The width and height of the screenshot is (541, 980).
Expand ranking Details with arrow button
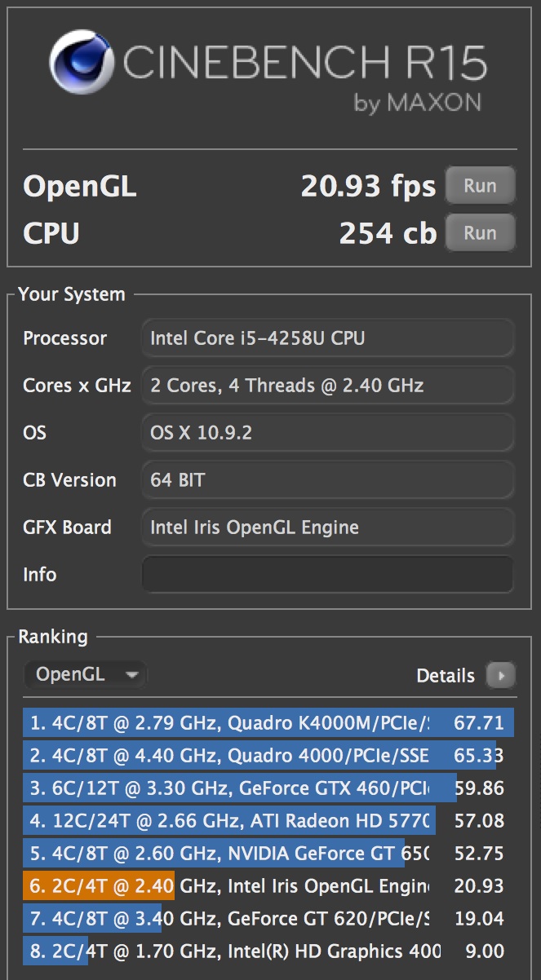500,675
